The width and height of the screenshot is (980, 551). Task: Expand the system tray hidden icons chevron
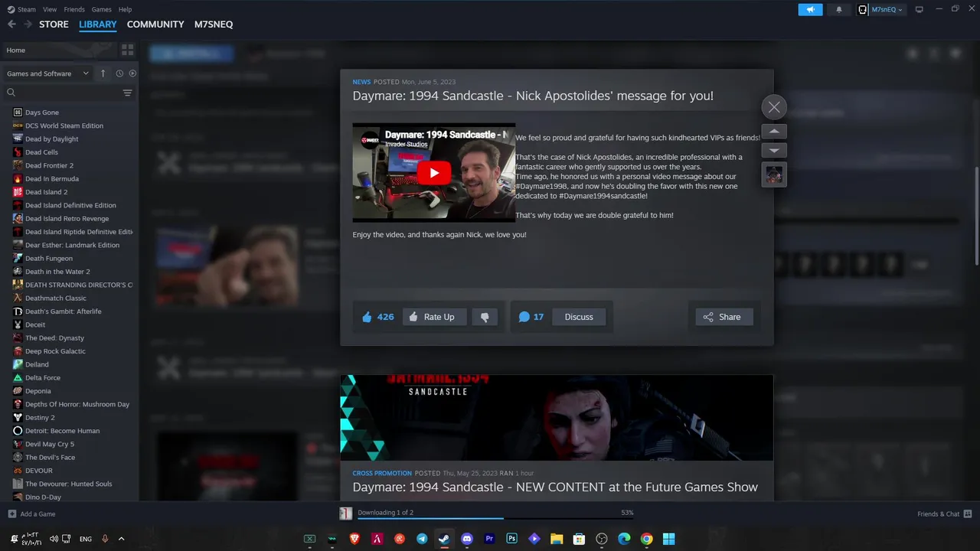pos(121,539)
